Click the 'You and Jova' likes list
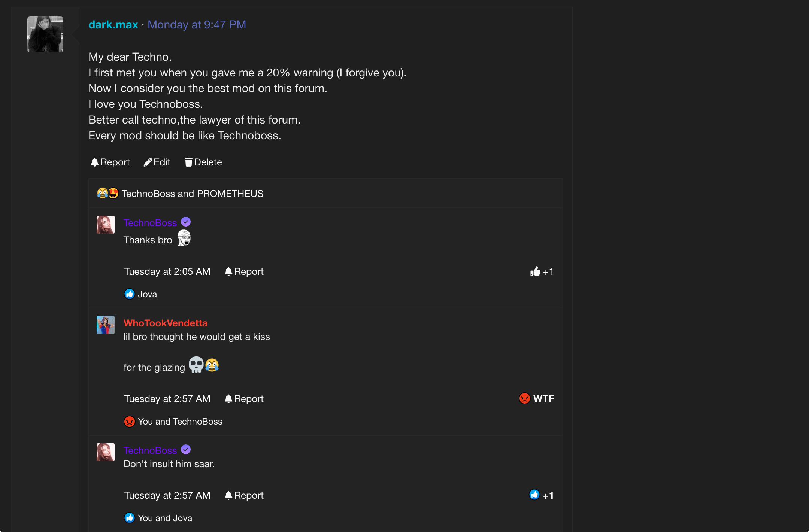 (x=165, y=518)
